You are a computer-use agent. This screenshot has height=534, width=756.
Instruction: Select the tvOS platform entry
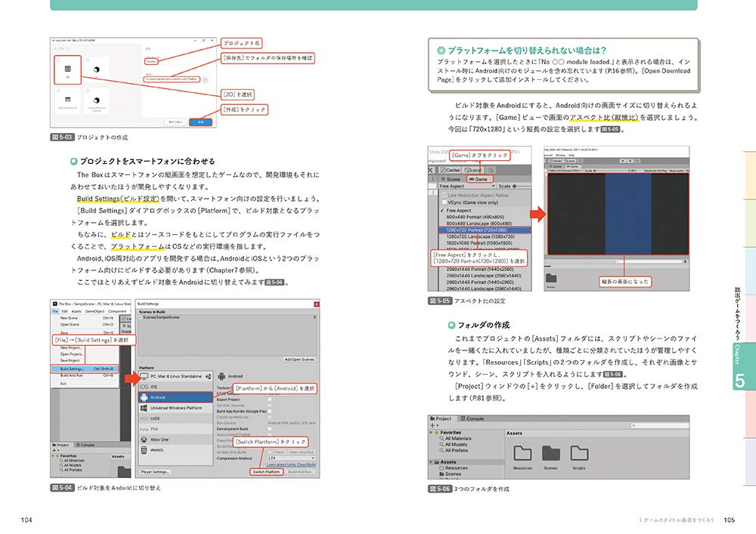pyautogui.click(x=175, y=418)
